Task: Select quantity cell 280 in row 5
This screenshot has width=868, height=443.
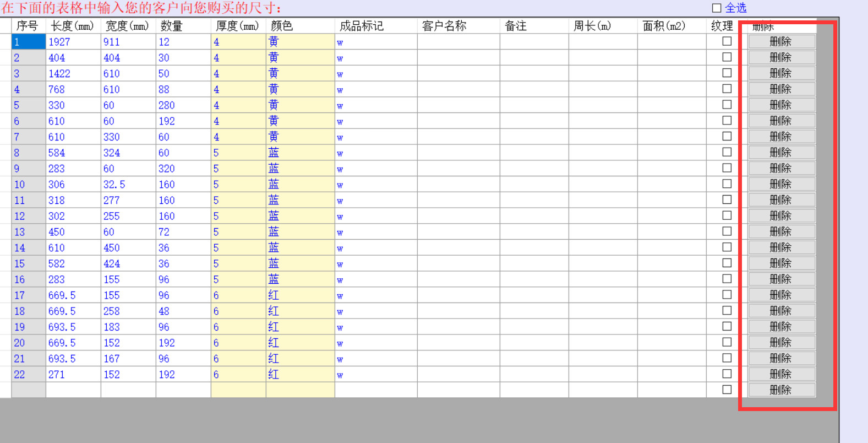Action: click(183, 105)
